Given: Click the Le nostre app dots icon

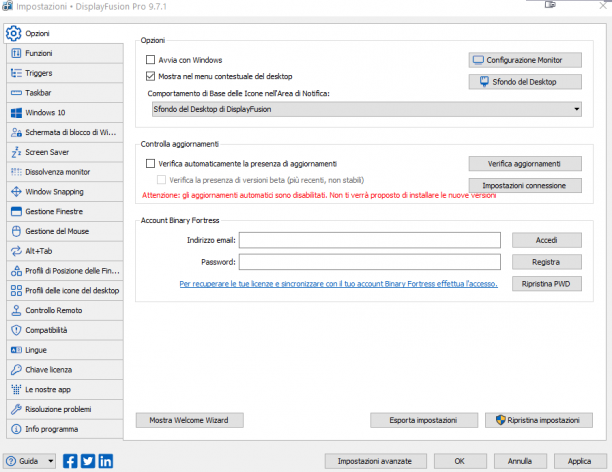Looking at the screenshot, I should 16,390.
